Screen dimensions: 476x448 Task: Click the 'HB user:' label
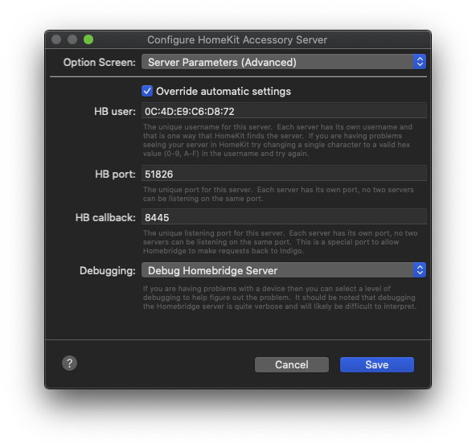click(115, 112)
